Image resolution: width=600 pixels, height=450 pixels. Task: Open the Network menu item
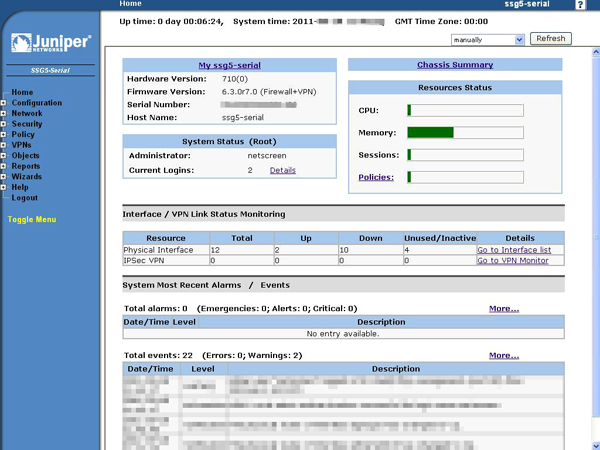[27, 113]
